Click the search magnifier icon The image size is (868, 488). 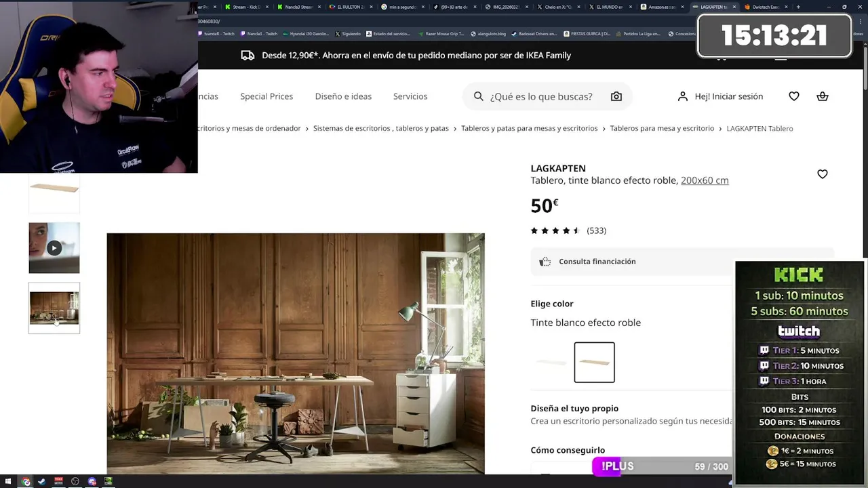click(478, 96)
